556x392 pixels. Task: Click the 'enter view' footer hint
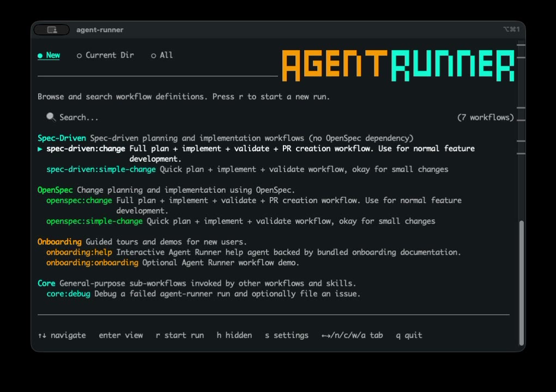click(x=120, y=335)
